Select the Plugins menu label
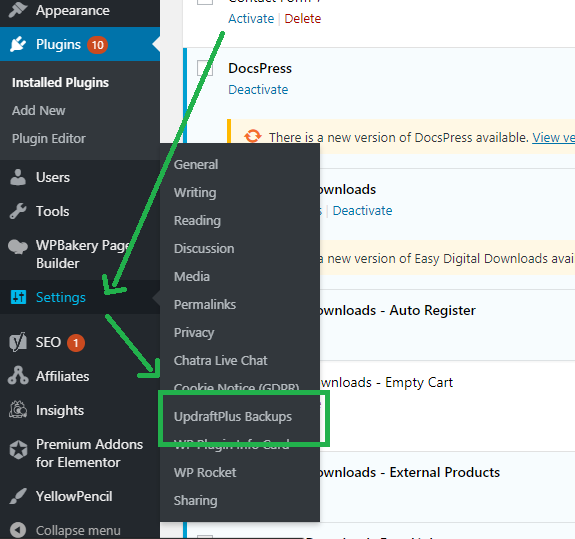Viewport: 575px width, 539px height. [58, 44]
